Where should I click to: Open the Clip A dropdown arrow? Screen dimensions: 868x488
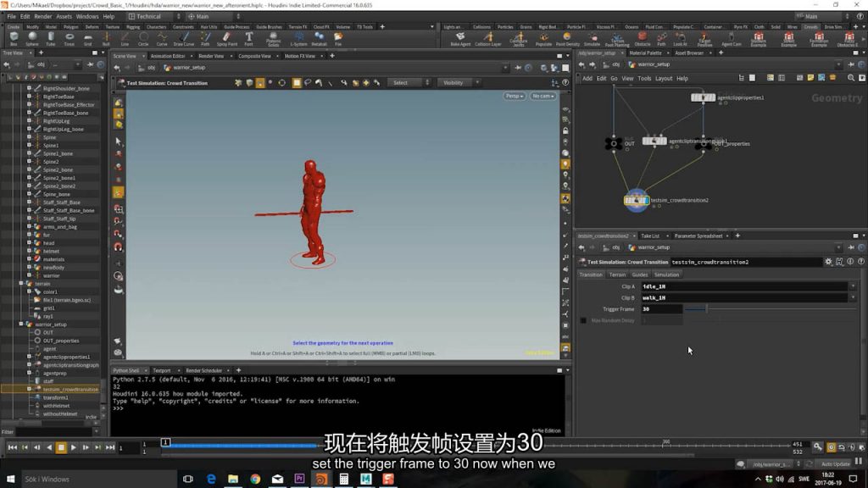pos(853,286)
